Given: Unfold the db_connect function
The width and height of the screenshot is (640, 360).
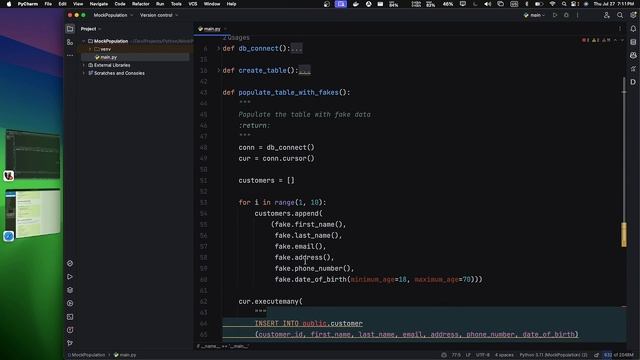Looking at the screenshot, I should pyautogui.click(x=218, y=48).
